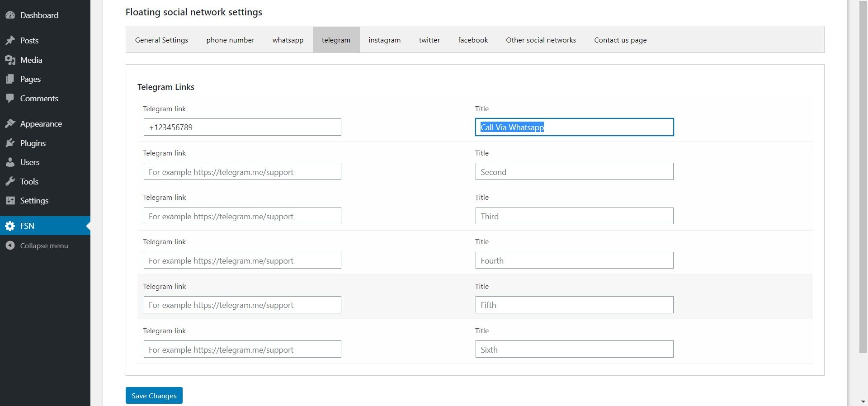Open Media via its sidebar icon

coord(10,60)
